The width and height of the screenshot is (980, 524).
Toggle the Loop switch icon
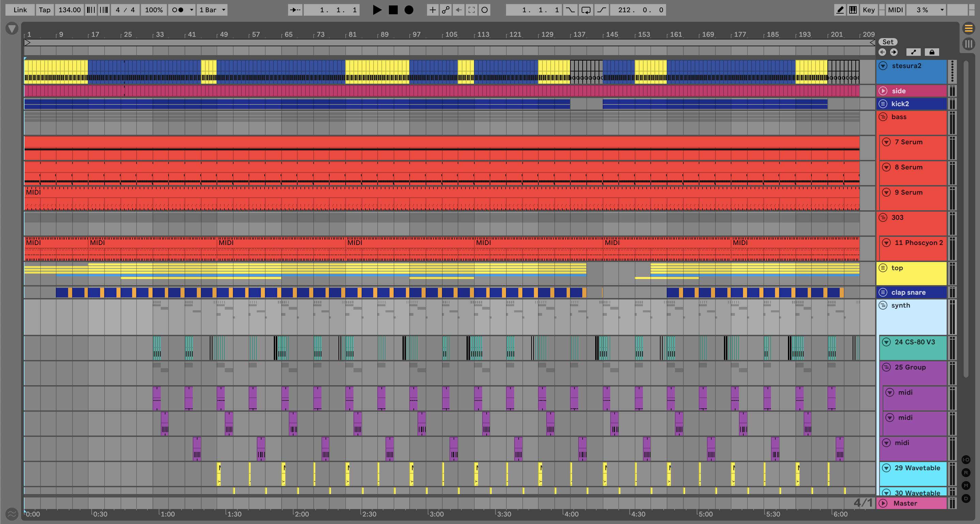(586, 10)
